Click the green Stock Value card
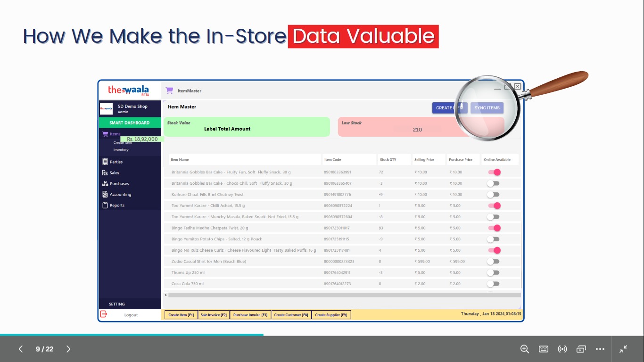 (247, 127)
